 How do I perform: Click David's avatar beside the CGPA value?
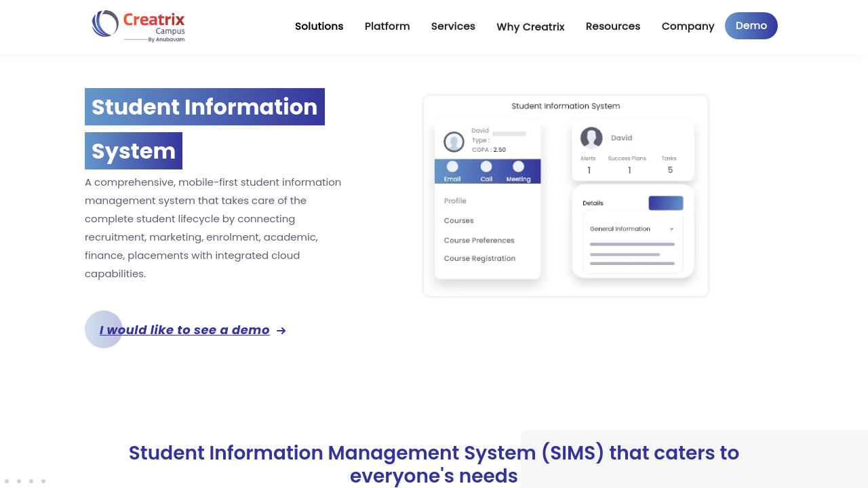[x=454, y=142]
